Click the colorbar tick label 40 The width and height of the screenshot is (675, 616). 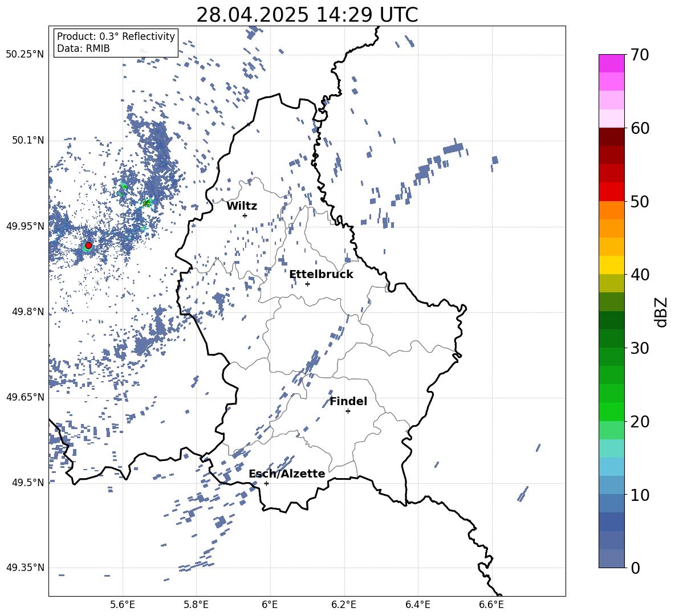click(x=640, y=275)
